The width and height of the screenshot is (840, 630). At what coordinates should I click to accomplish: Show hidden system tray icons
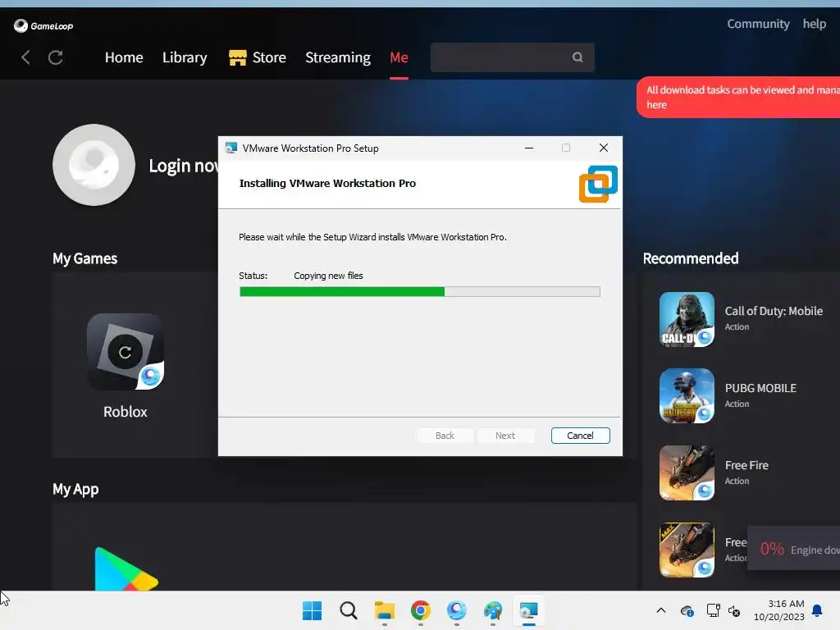tap(661, 610)
